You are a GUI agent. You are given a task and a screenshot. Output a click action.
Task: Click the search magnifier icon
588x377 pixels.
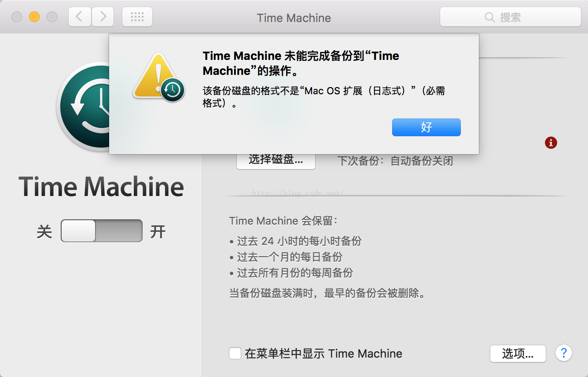[x=489, y=17]
